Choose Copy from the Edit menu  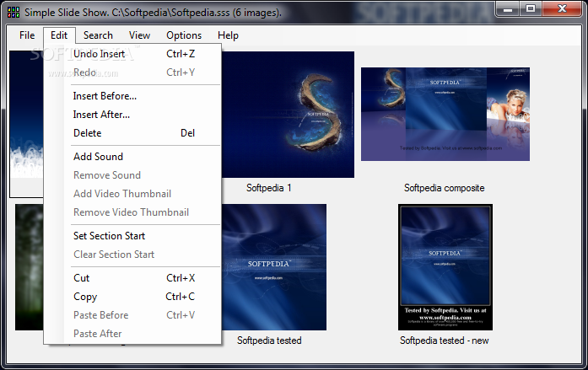point(132,297)
